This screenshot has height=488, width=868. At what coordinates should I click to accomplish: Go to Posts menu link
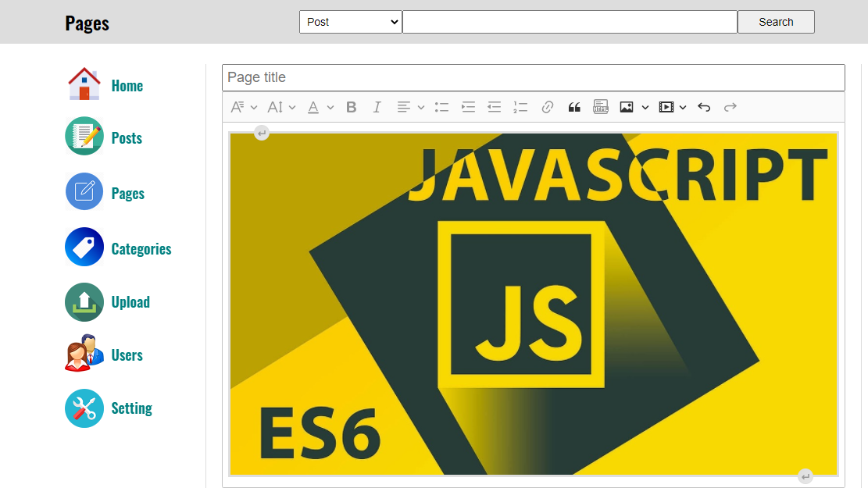click(x=127, y=137)
